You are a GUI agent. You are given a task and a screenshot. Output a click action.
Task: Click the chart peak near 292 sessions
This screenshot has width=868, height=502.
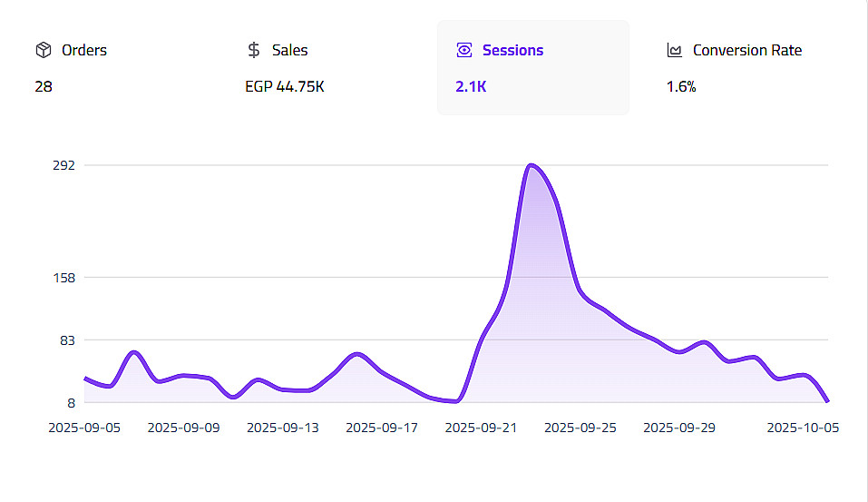click(532, 165)
